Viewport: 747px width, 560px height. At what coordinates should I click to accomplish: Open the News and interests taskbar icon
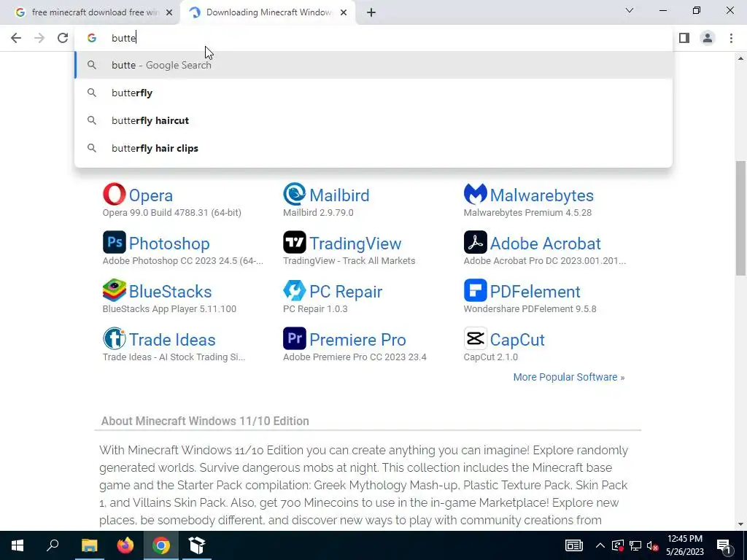(x=573, y=545)
